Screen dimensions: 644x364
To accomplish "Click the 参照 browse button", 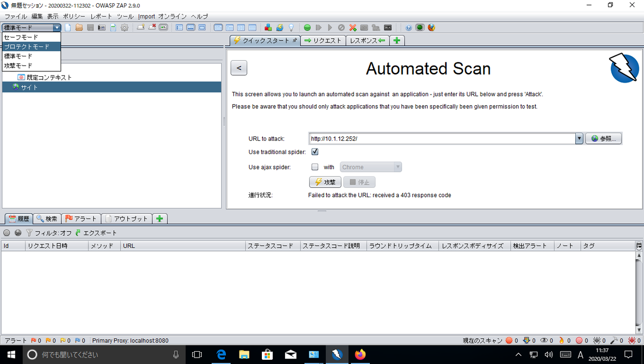I will (604, 139).
